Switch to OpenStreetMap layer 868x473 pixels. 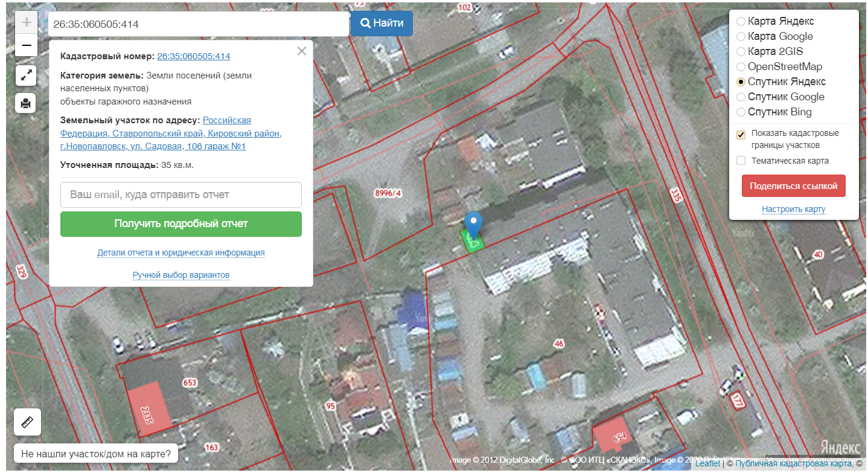(741, 66)
